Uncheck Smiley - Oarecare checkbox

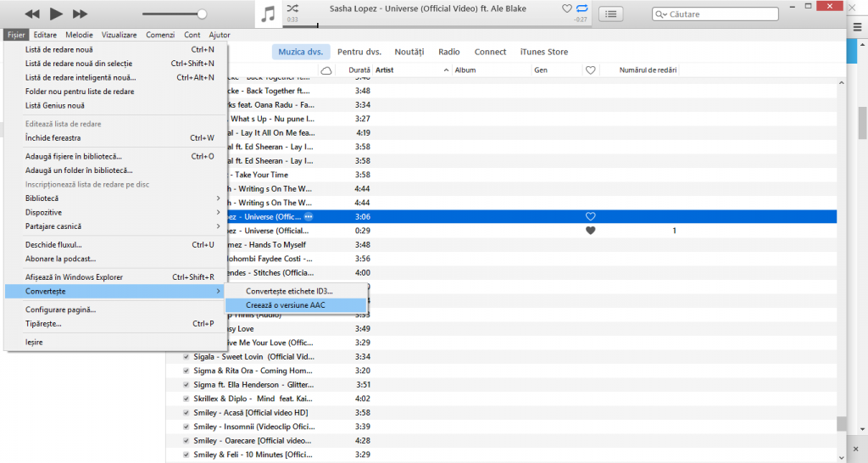click(186, 441)
